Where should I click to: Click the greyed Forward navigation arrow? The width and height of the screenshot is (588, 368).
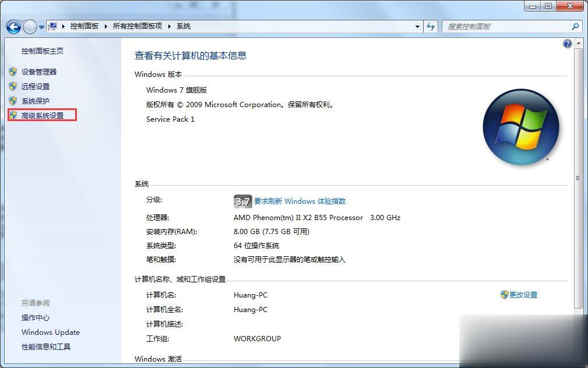point(30,27)
